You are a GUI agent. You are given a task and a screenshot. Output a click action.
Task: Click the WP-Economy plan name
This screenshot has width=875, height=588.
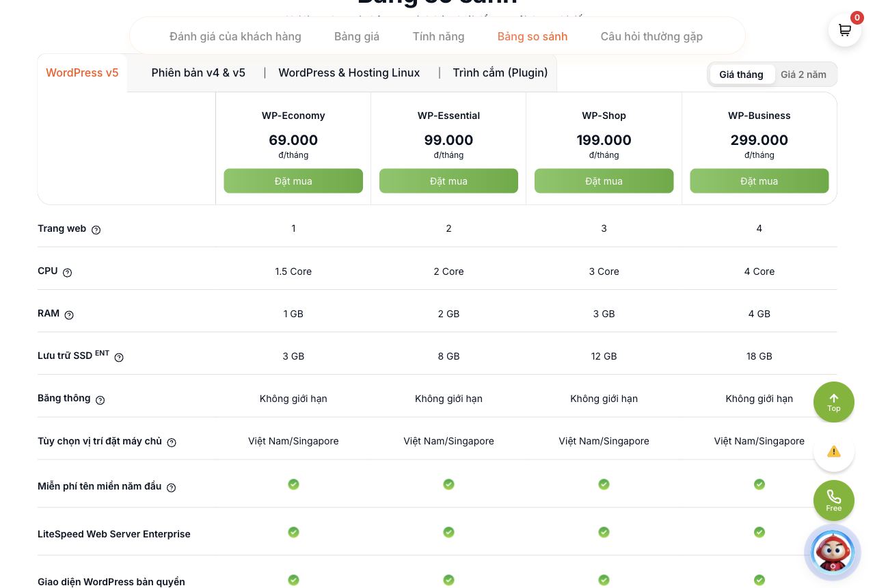pos(293,116)
